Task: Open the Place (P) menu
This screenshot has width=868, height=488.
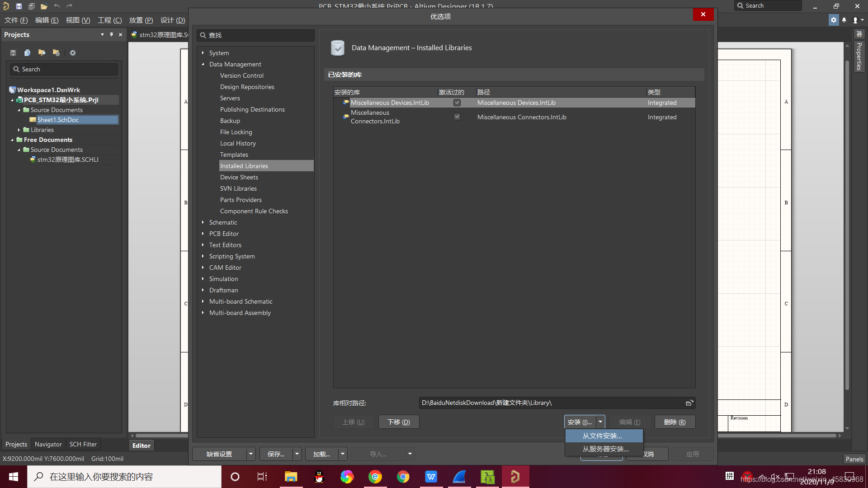Action: (141, 20)
